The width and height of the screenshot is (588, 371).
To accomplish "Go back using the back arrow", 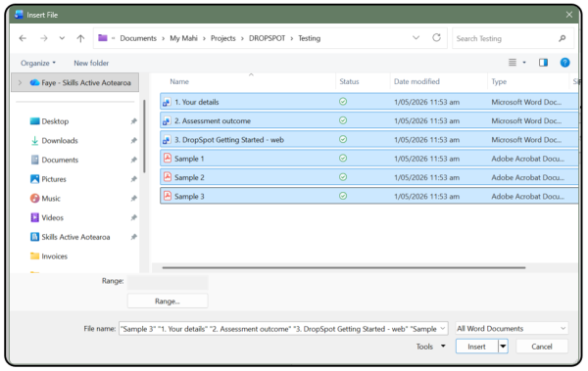I will [23, 38].
